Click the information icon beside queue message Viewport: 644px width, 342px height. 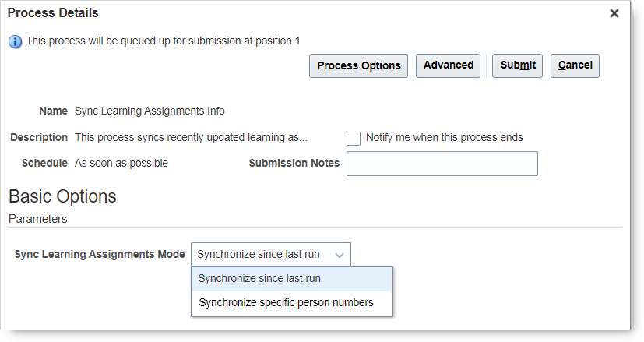point(15,41)
